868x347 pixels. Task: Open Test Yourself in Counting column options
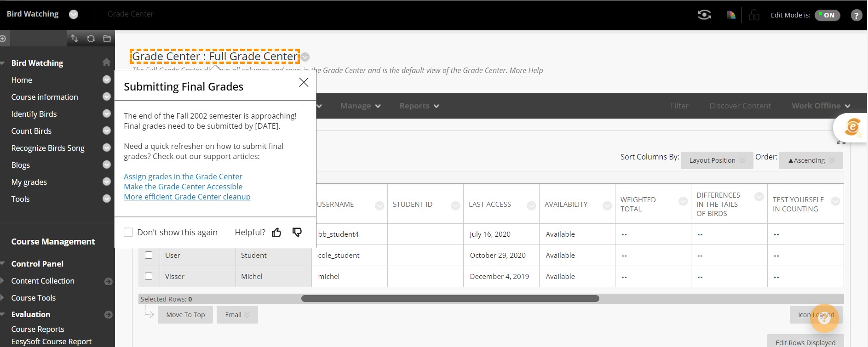[x=835, y=201]
